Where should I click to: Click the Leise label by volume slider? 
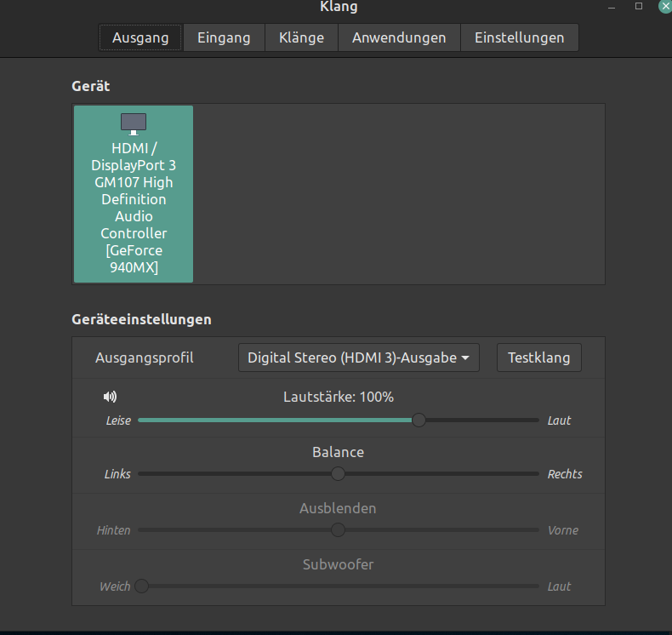(x=118, y=420)
